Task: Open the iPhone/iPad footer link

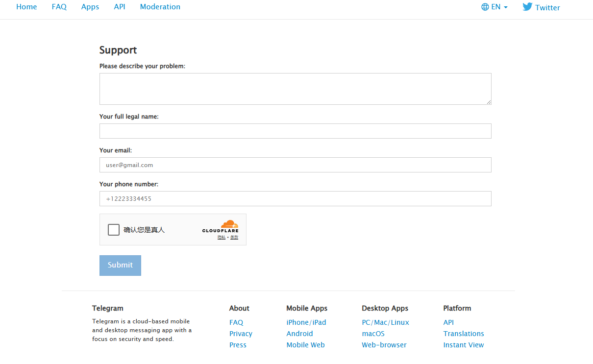Action: coord(306,322)
